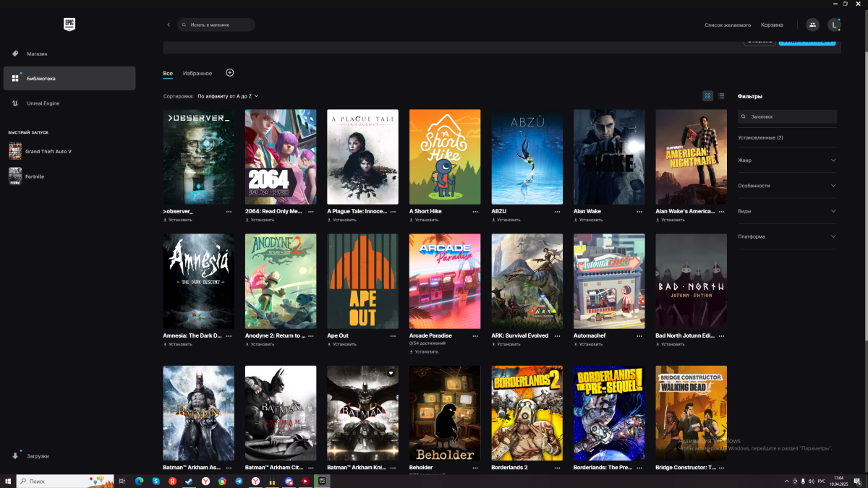Open Windows Start menu
This screenshot has height=488, width=868.
(x=8, y=481)
